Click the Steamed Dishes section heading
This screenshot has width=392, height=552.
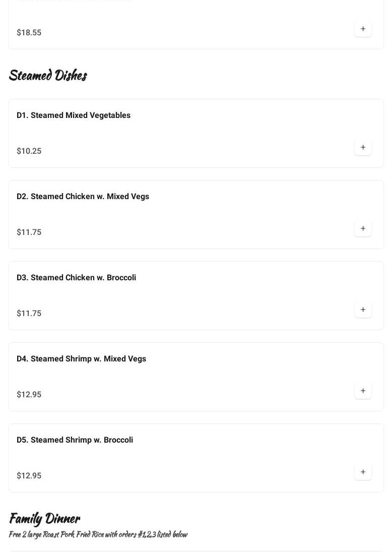point(48,76)
